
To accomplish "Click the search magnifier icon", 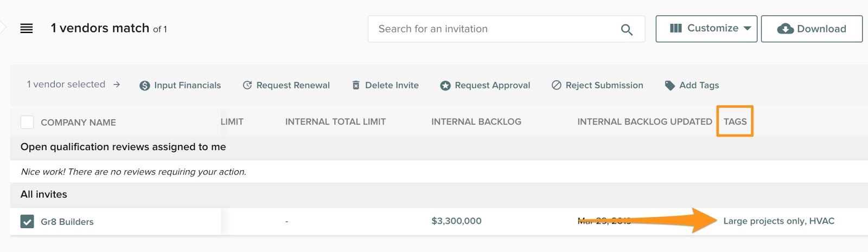I will (x=627, y=30).
